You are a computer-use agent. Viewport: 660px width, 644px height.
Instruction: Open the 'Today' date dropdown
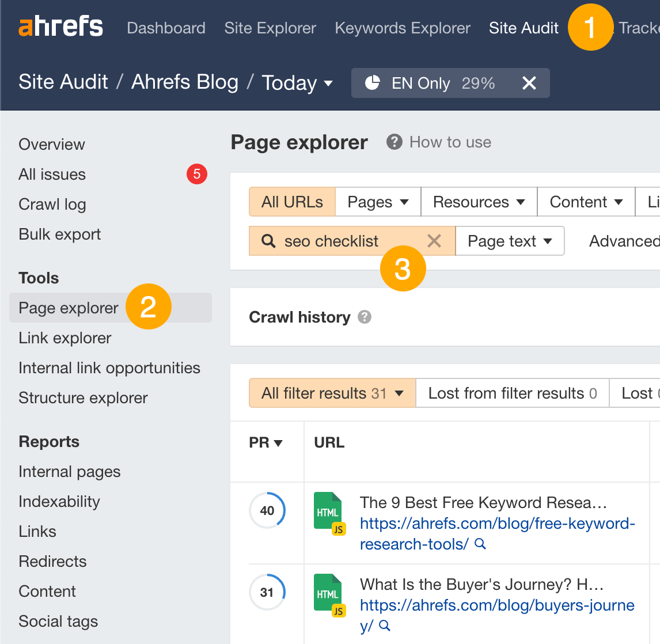[298, 83]
